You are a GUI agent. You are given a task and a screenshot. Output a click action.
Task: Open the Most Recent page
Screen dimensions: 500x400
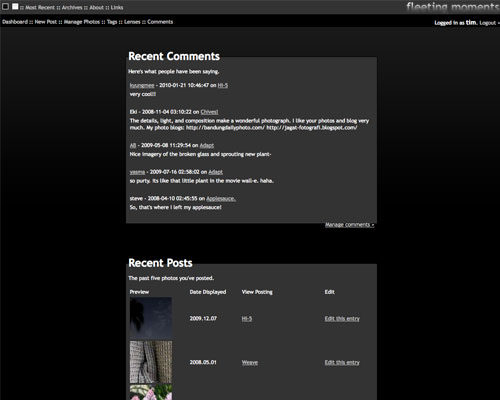[40, 7]
